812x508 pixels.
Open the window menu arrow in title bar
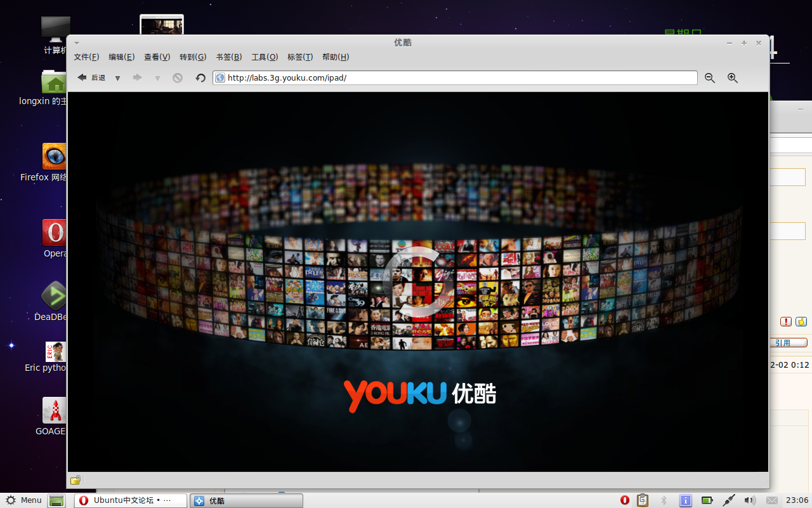(77, 43)
